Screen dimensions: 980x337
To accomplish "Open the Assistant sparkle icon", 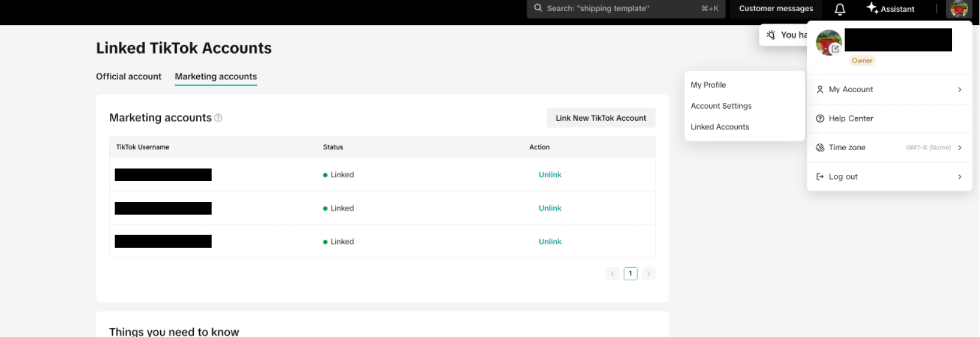I will point(872,8).
